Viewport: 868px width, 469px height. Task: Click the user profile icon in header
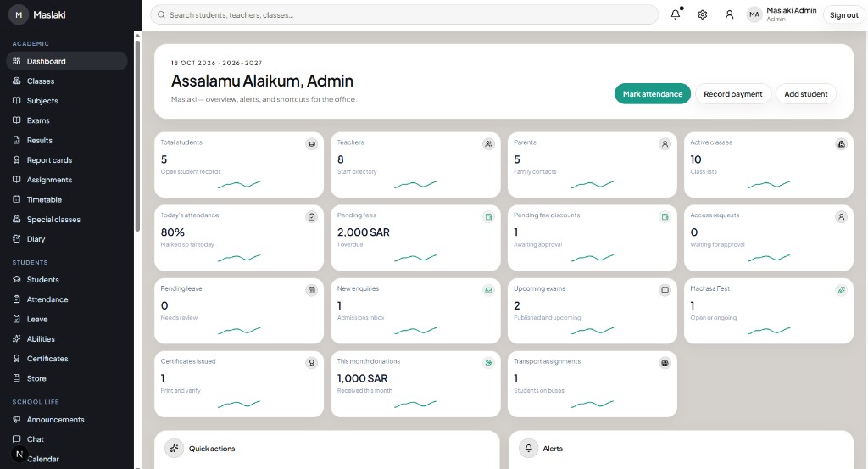pos(730,15)
